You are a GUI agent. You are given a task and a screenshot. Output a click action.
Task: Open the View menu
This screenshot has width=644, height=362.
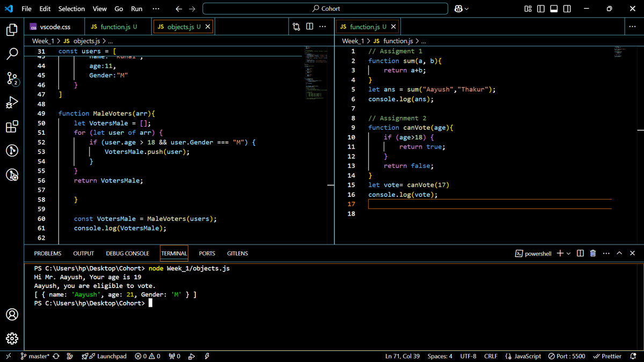pyautogui.click(x=99, y=9)
